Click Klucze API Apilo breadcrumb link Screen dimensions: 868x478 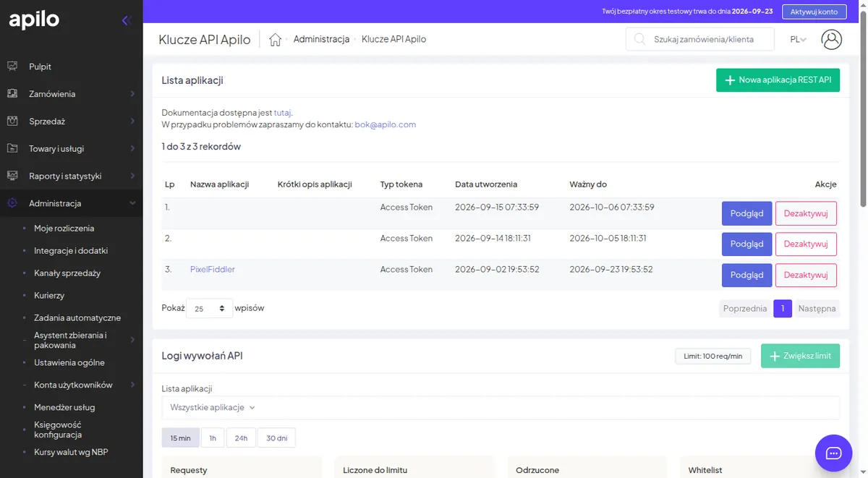tap(393, 39)
